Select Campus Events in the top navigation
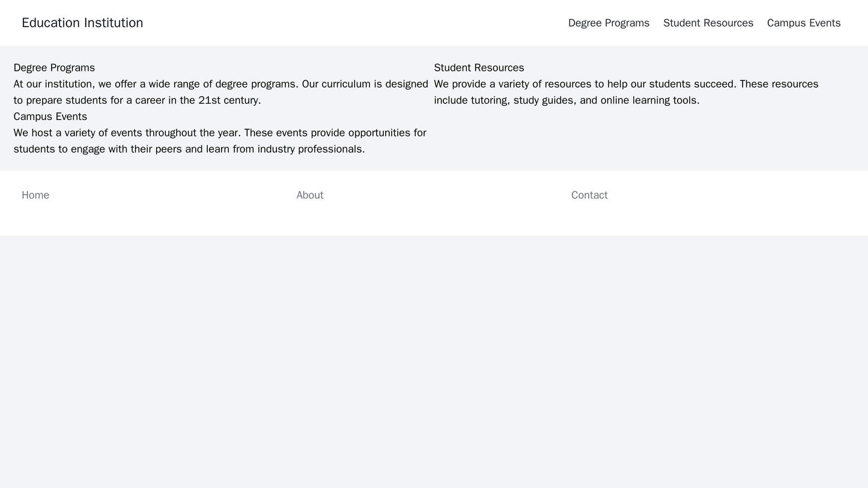This screenshot has width=868, height=488. click(x=803, y=23)
